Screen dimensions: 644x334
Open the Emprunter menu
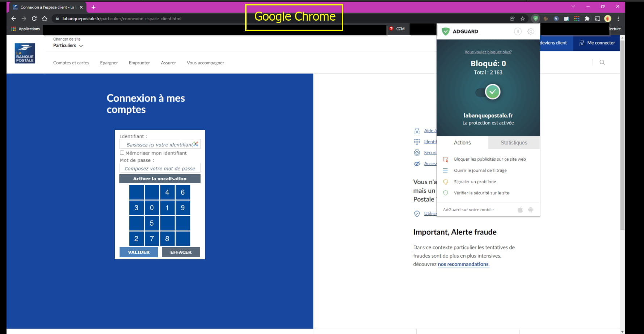click(x=139, y=63)
